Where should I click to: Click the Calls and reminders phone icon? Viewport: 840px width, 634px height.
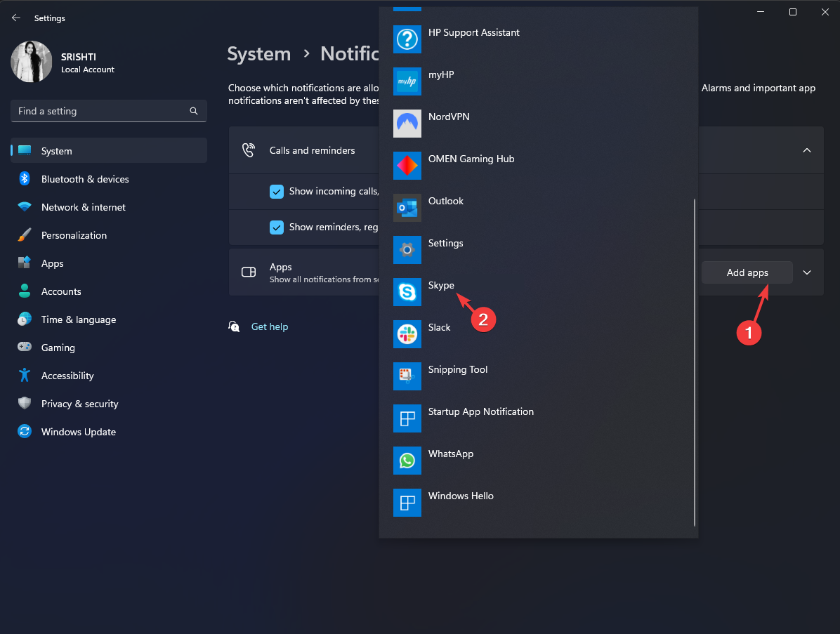249,150
